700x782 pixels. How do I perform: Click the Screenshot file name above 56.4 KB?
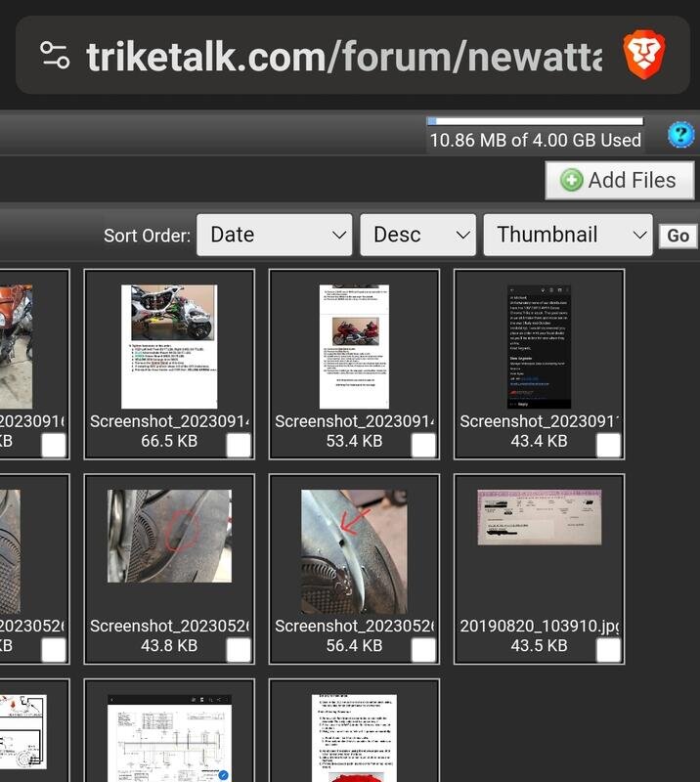[354, 626]
